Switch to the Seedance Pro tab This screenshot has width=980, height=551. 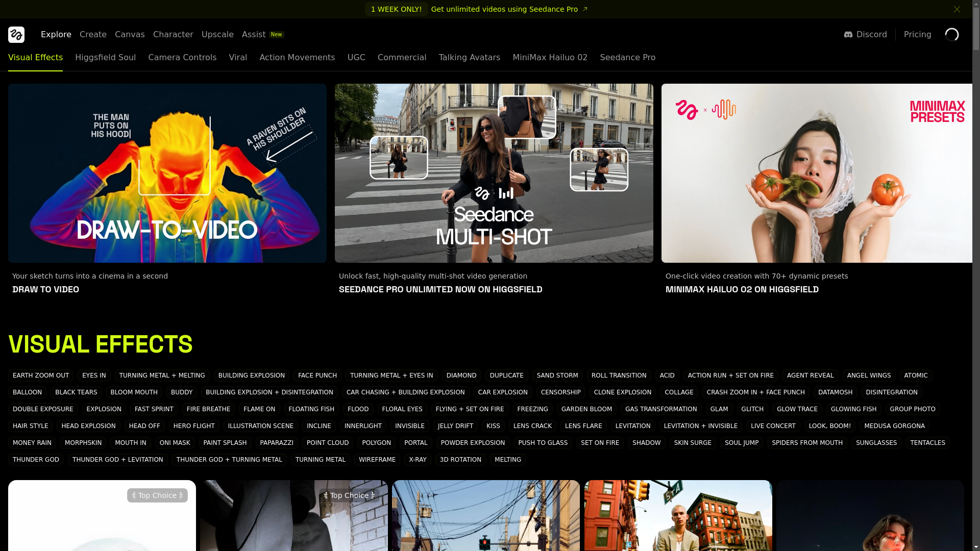pyautogui.click(x=627, y=58)
